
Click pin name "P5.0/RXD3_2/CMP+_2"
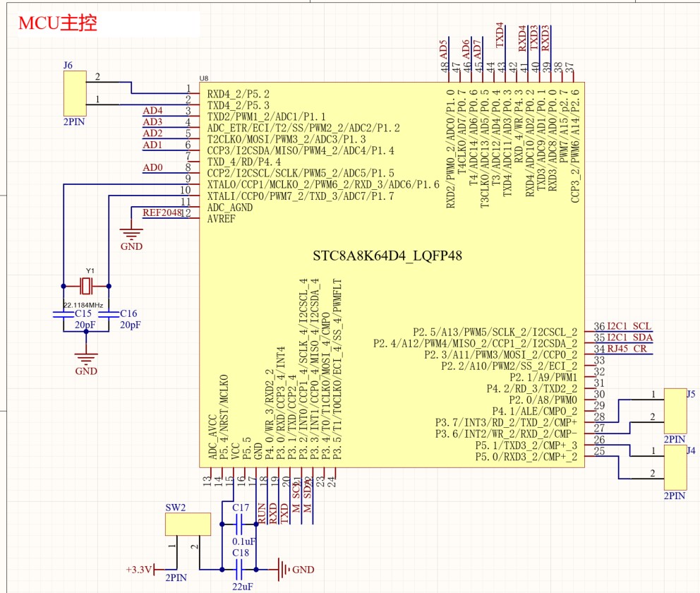pyautogui.click(x=526, y=457)
